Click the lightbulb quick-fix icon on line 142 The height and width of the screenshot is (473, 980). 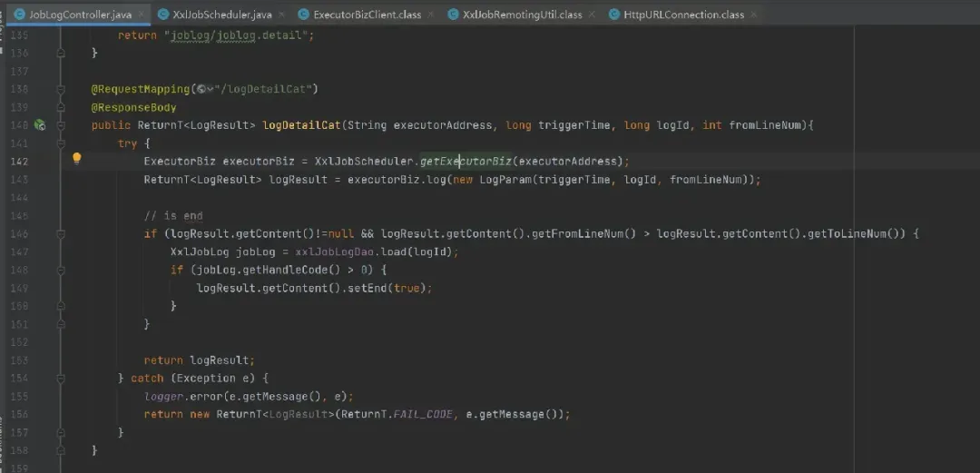[x=77, y=159]
